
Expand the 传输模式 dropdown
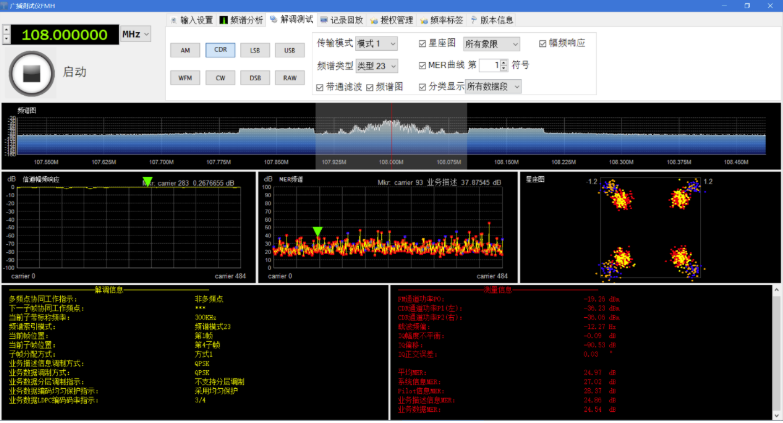click(377, 44)
